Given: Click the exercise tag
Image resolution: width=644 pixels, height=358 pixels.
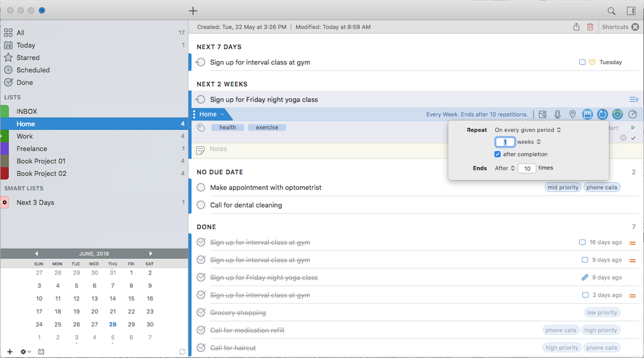Looking at the screenshot, I should [267, 128].
